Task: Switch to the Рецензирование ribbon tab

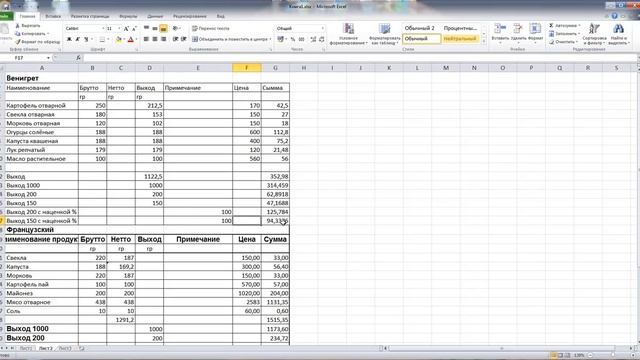Action: click(190, 16)
